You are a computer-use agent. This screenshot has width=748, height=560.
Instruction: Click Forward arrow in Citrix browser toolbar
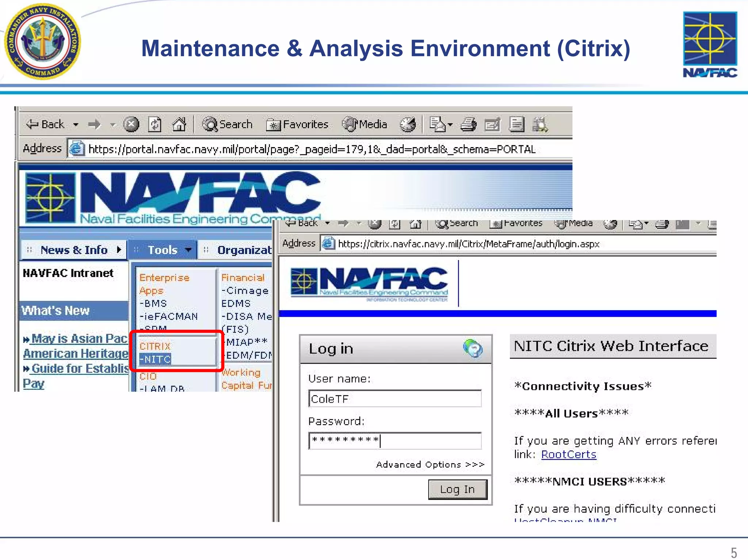[x=343, y=223]
